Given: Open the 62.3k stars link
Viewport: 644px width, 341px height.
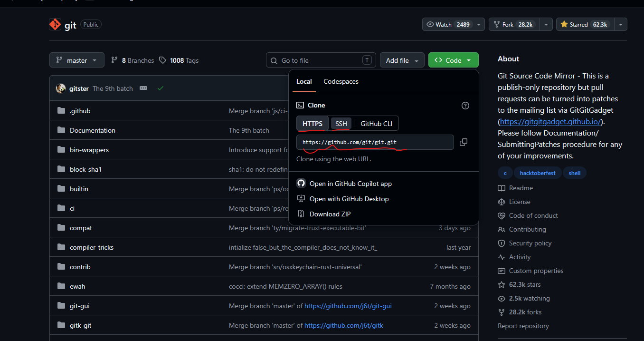Looking at the screenshot, I should [525, 284].
